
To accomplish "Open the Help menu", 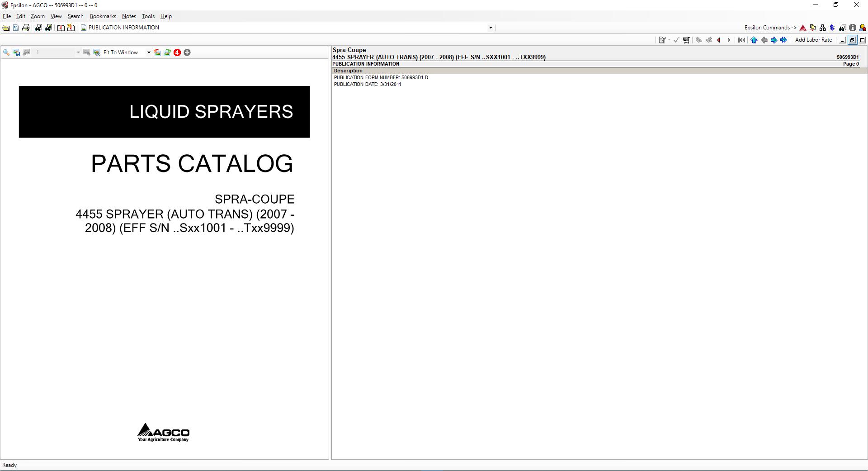I will tap(166, 16).
